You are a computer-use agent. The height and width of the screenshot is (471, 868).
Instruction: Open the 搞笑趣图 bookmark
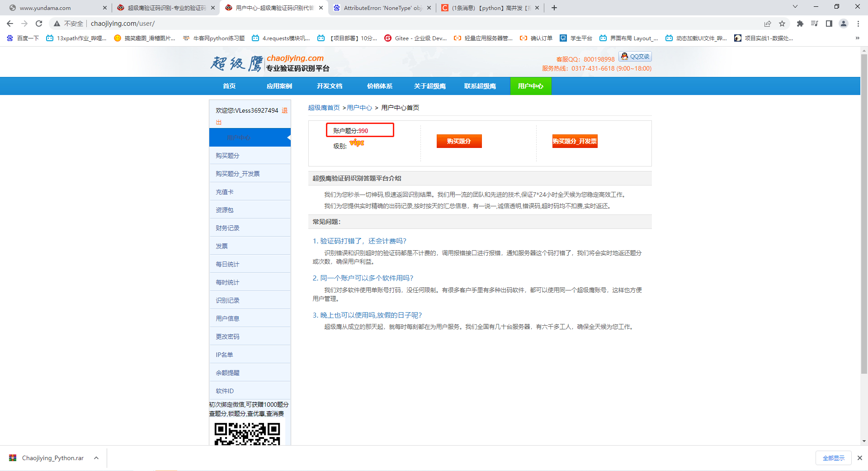pyautogui.click(x=145, y=38)
